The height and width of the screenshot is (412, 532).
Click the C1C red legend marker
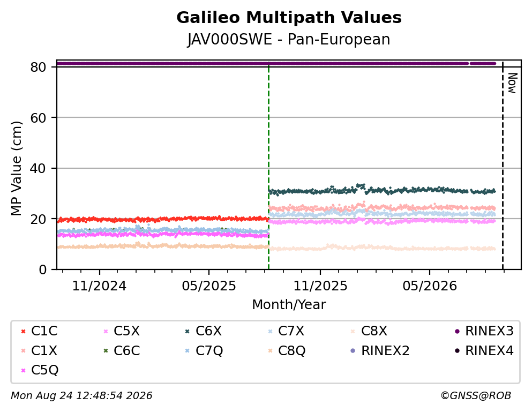pyautogui.click(x=23, y=331)
